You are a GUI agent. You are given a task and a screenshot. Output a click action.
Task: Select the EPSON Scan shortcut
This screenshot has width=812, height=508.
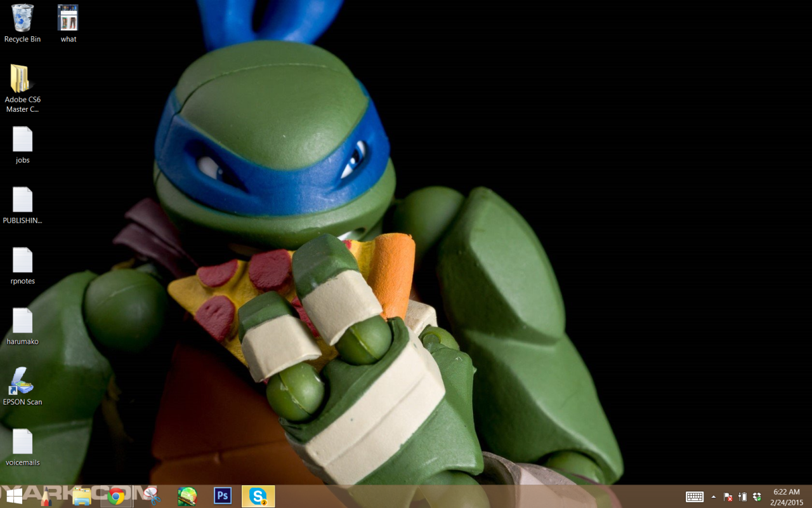point(22,386)
